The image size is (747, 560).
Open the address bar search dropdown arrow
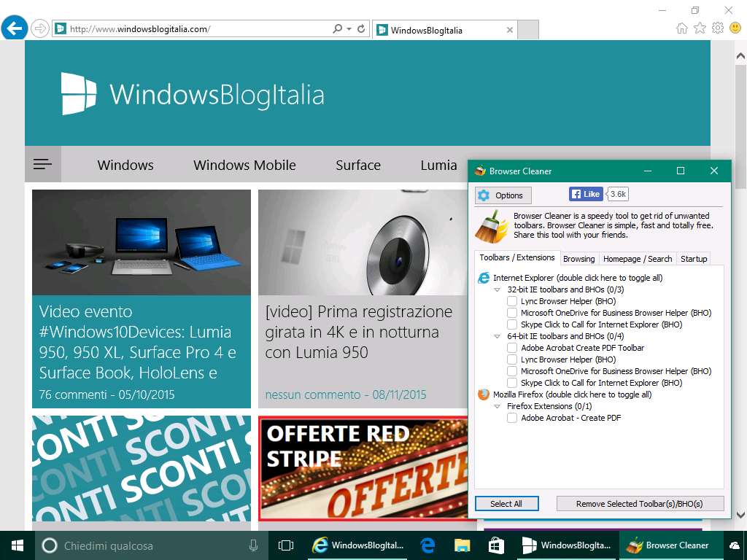(349, 28)
